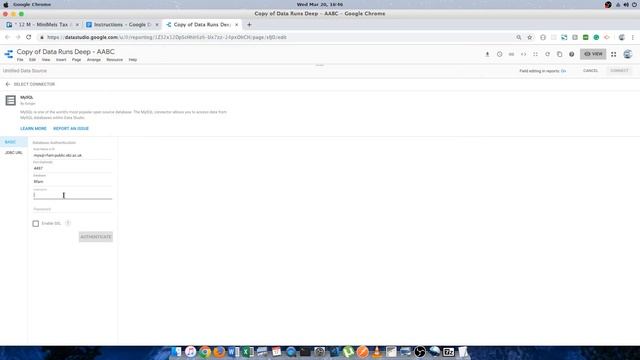640x360 pixels.
Task: Click the zoom magnifier in address bar
Action: [x=519, y=37]
